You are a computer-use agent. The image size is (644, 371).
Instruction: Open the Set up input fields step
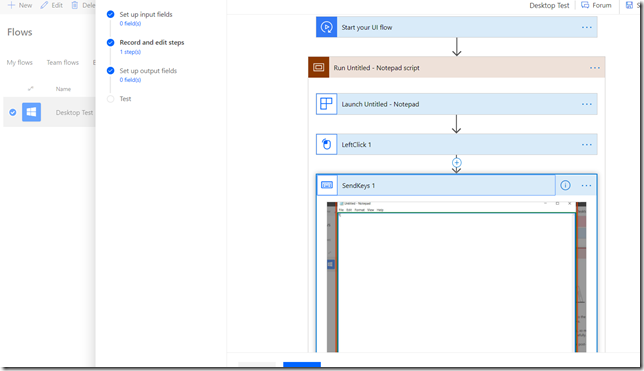pyautogui.click(x=146, y=14)
